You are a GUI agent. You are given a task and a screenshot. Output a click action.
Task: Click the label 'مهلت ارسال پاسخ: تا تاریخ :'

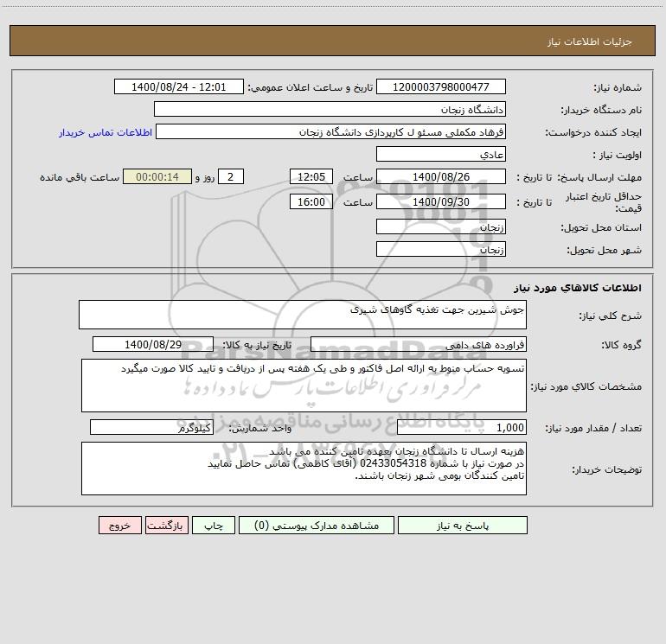tap(579, 177)
